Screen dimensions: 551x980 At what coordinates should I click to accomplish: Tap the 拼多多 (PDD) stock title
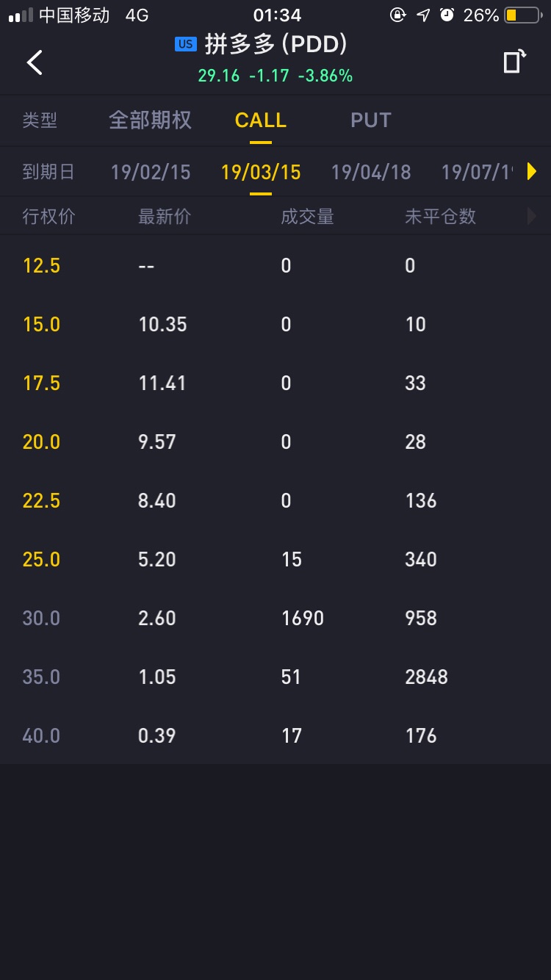coord(275,44)
